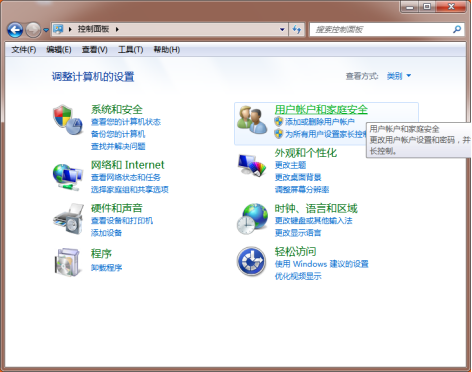Click the 时钟、语言和区域 globe clock icon
The height and width of the screenshot is (372, 472).
coord(252,219)
